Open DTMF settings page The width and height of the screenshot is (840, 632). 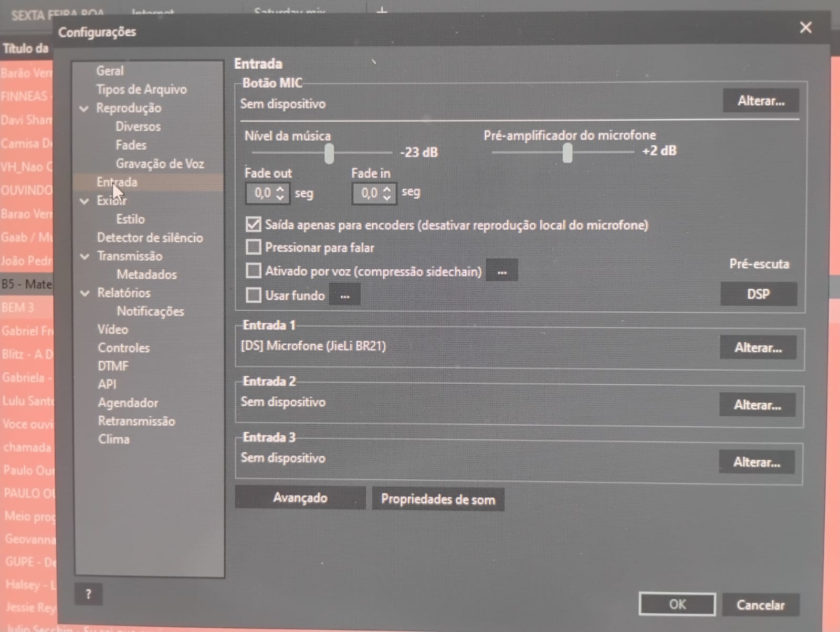[x=113, y=366]
